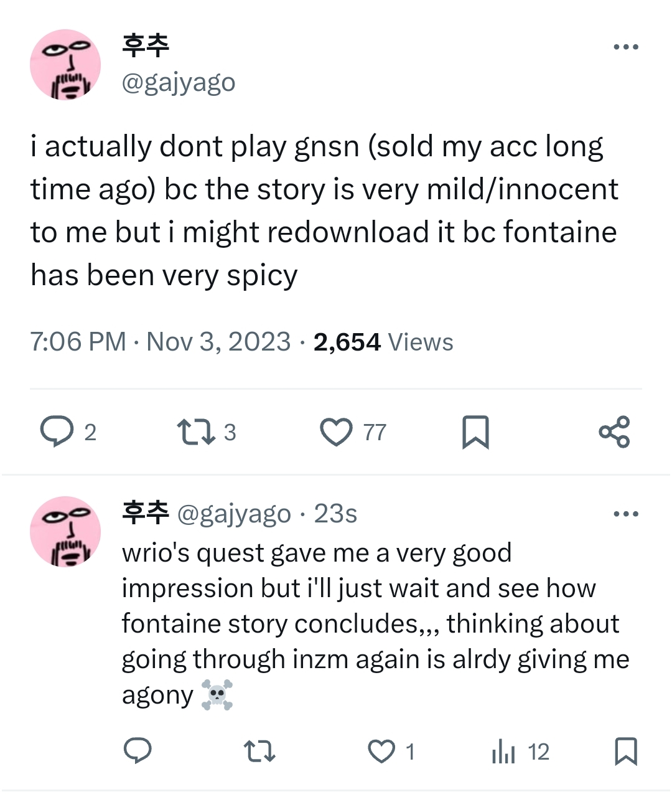The image size is (672, 797).
Task: Click the 7:06 PM Nov 3, 2023 timestamp
Action: pos(161,342)
